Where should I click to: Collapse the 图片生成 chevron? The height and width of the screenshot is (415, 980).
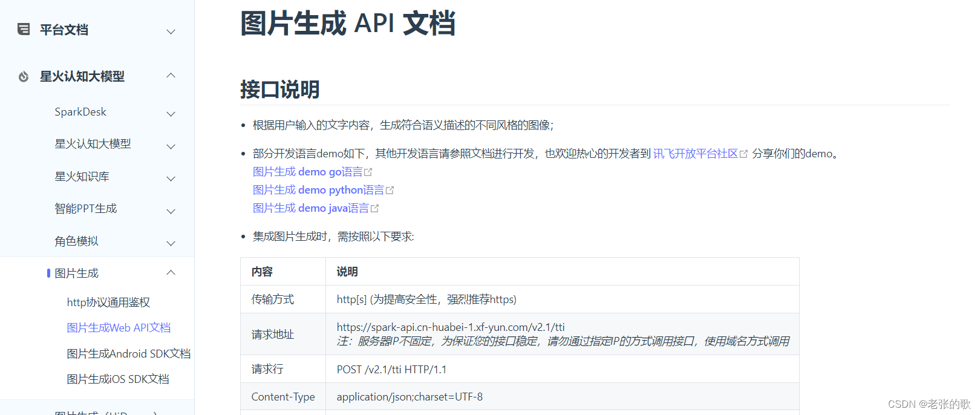171,272
